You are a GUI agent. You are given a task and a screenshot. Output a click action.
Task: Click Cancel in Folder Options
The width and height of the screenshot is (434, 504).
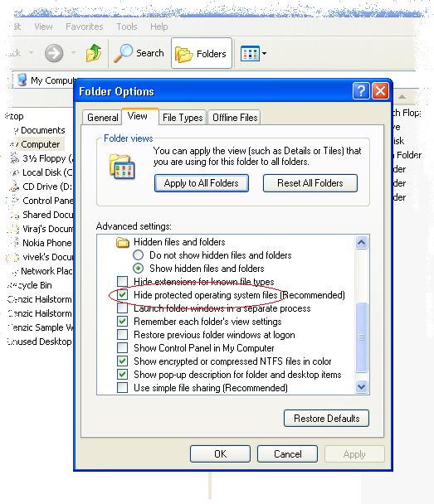tap(288, 454)
